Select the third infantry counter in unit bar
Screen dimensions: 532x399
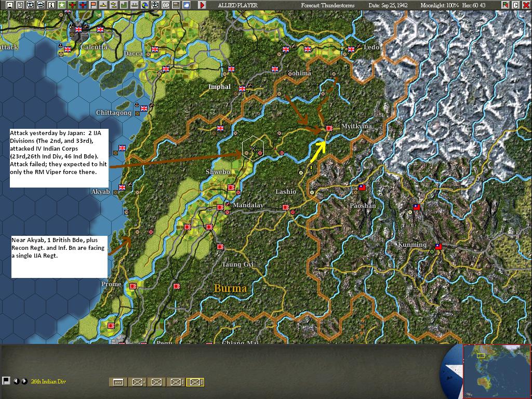[157, 382]
